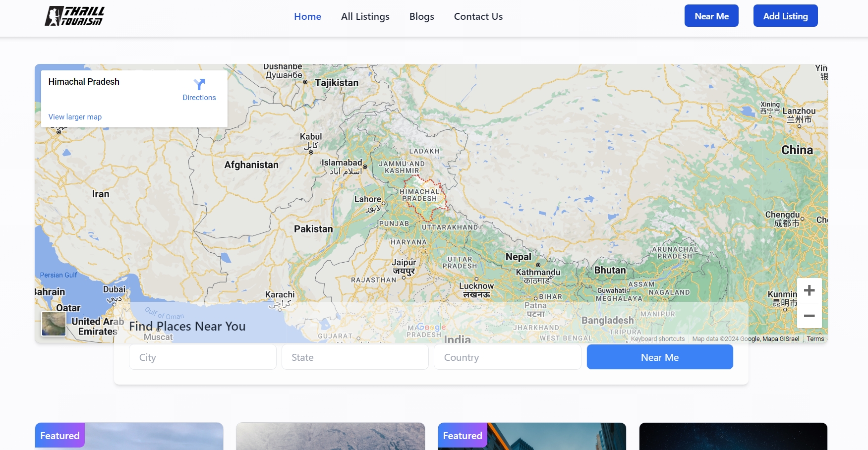Zoom in on the map
Screen dimensions: 868x450
[810, 290]
